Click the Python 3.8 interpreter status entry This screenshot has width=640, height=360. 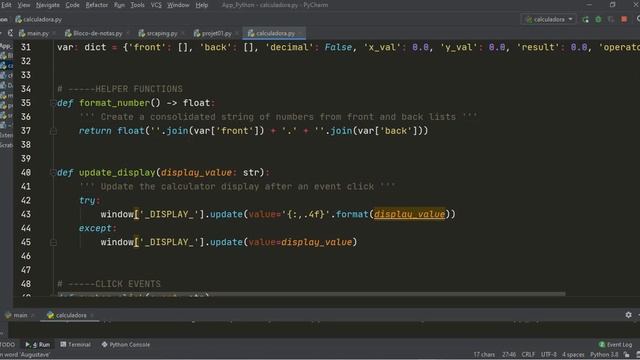(604, 355)
